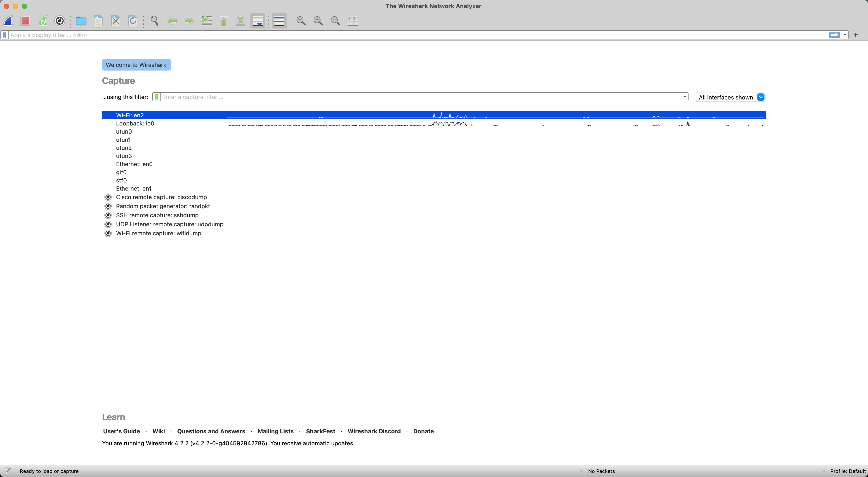The image size is (868, 477).
Task: Select the Loopback: lo0 interface
Action: pyautogui.click(x=135, y=123)
